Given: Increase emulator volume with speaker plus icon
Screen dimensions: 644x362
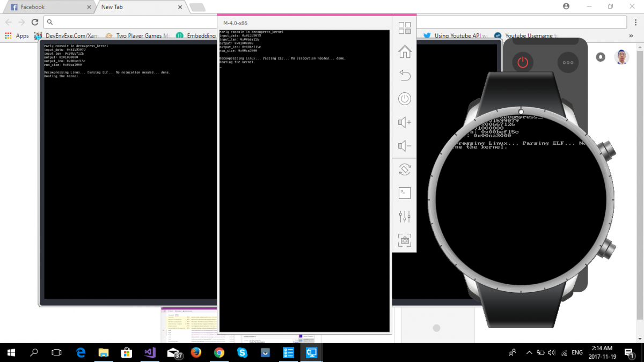Looking at the screenshot, I should click(x=405, y=123).
